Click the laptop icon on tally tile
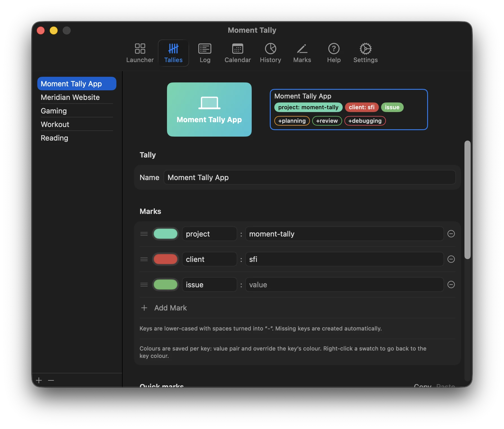This screenshot has height=429, width=504. [209, 103]
